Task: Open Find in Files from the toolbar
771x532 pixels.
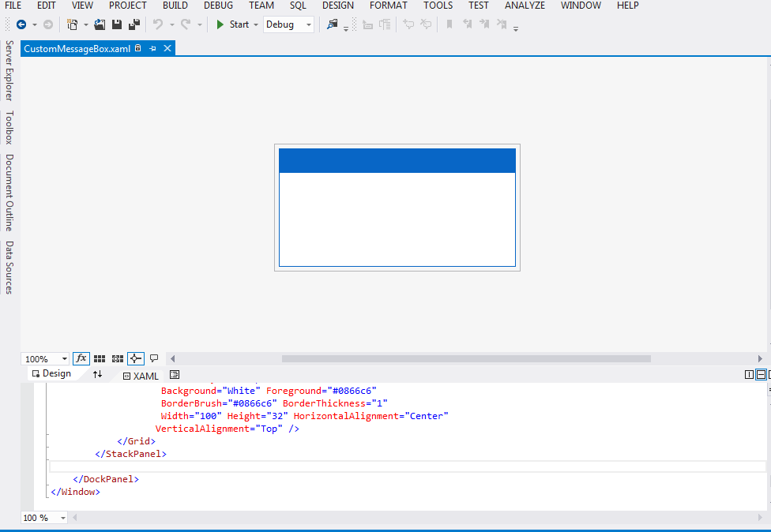Action: tap(333, 24)
